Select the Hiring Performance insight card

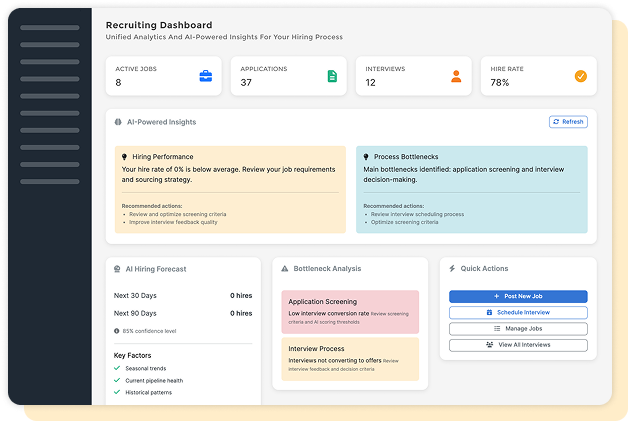[230, 189]
